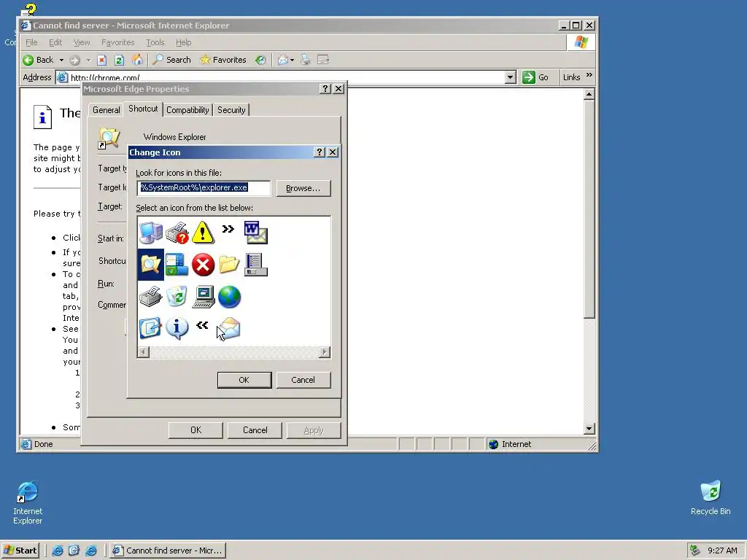Open the Search pane in Internet Explorer

click(172, 60)
